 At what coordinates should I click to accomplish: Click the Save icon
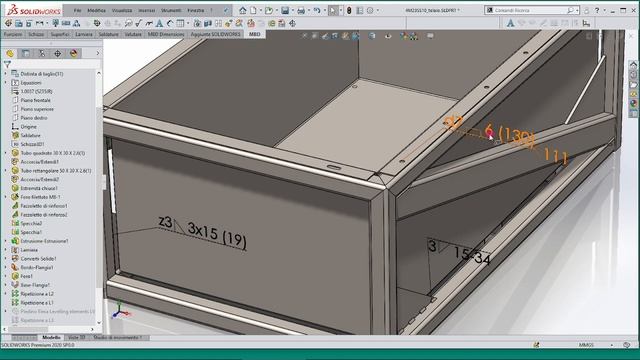[285, 11]
